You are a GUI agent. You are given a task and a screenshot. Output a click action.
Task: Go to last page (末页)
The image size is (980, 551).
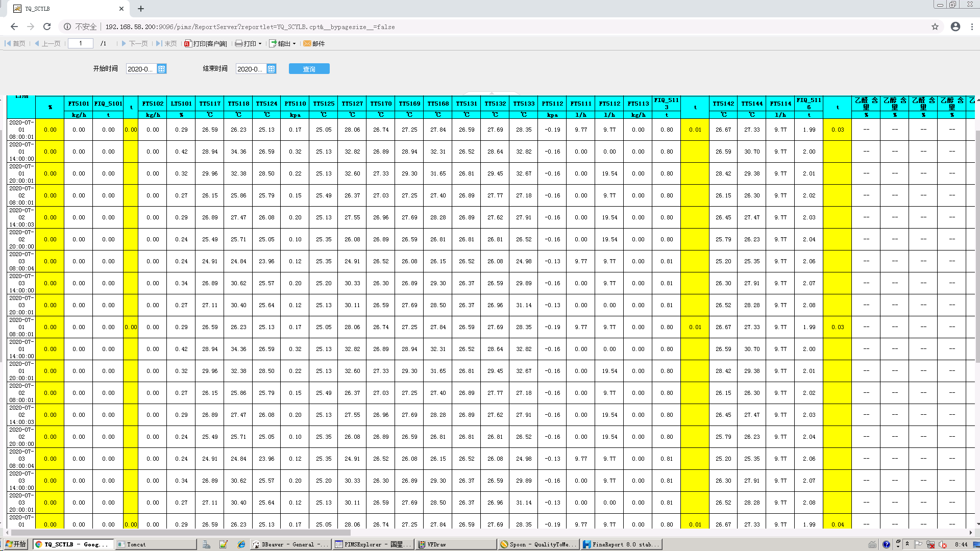(x=166, y=43)
